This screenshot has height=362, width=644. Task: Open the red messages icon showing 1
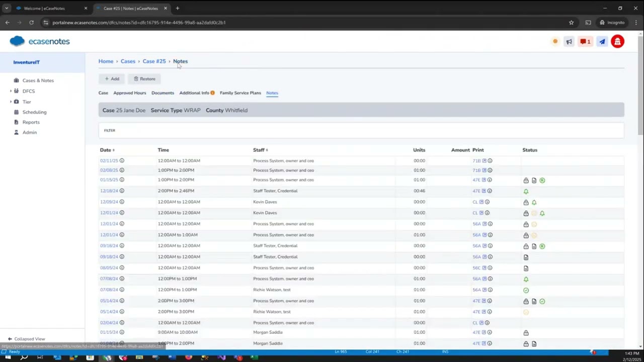click(x=585, y=42)
